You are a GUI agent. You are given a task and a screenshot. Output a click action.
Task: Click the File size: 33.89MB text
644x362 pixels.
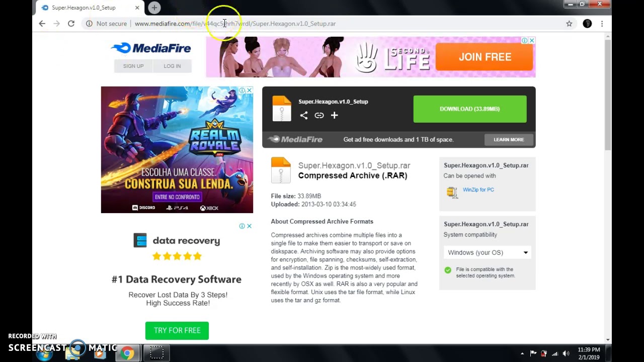[x=296, y=196]
